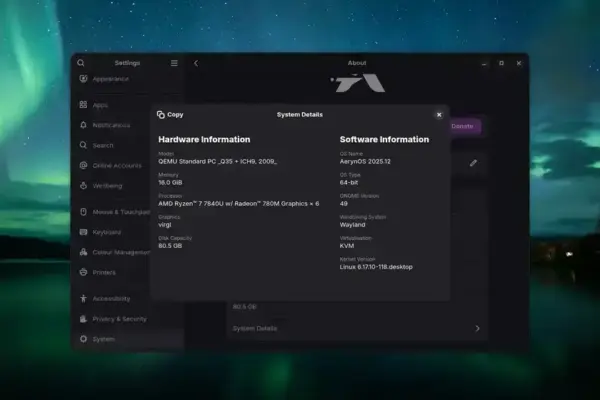Click the Copy button label

(x=175, y=114)
